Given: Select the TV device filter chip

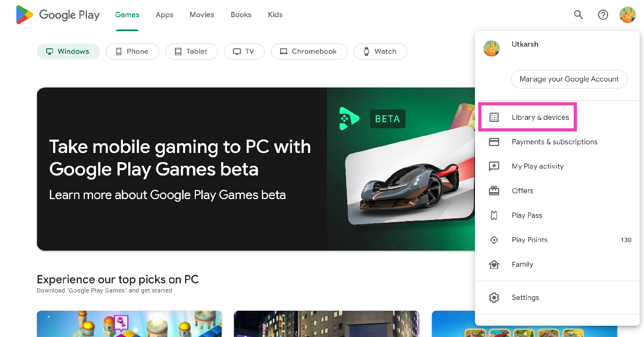Looking at the screenshot, I should click(245, 52).
